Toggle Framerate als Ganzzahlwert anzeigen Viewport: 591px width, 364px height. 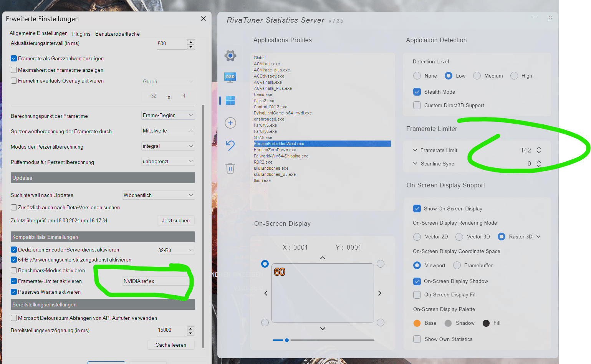(14, 58)
